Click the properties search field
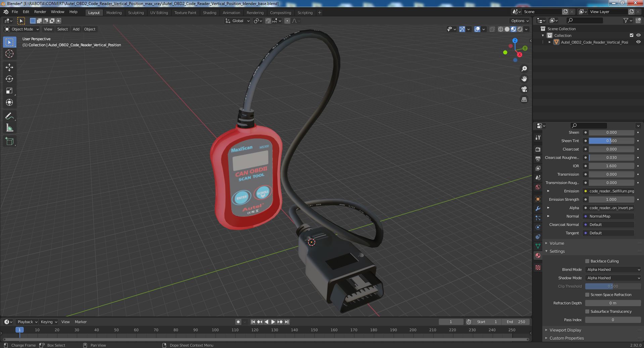Image resolution: width=644 pixels, height=348 pixels. point(589,125)
